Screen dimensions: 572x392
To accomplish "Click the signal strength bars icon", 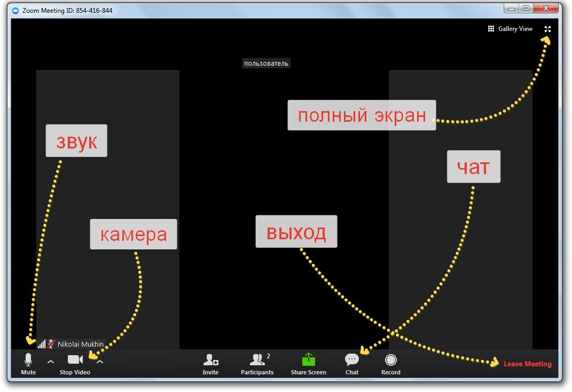I will 42,344.
